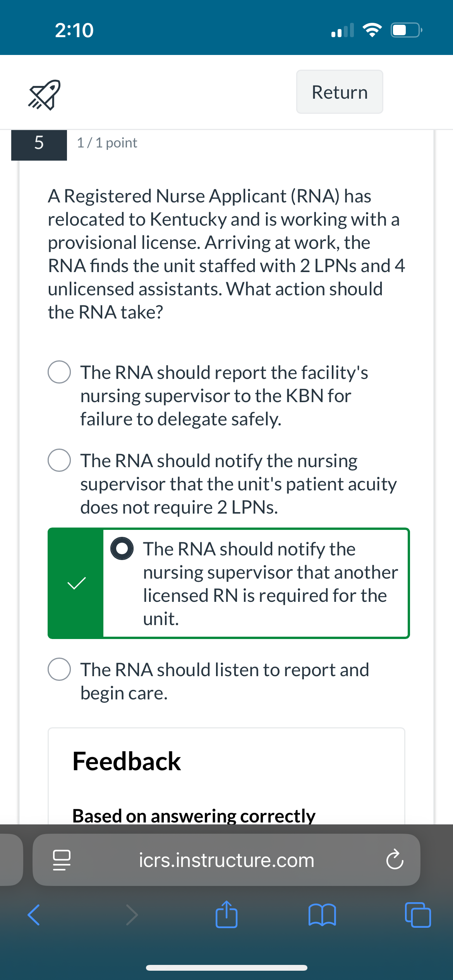Select 'patient acuity does not require 2 LPNs' option

[x=59, y=460]
